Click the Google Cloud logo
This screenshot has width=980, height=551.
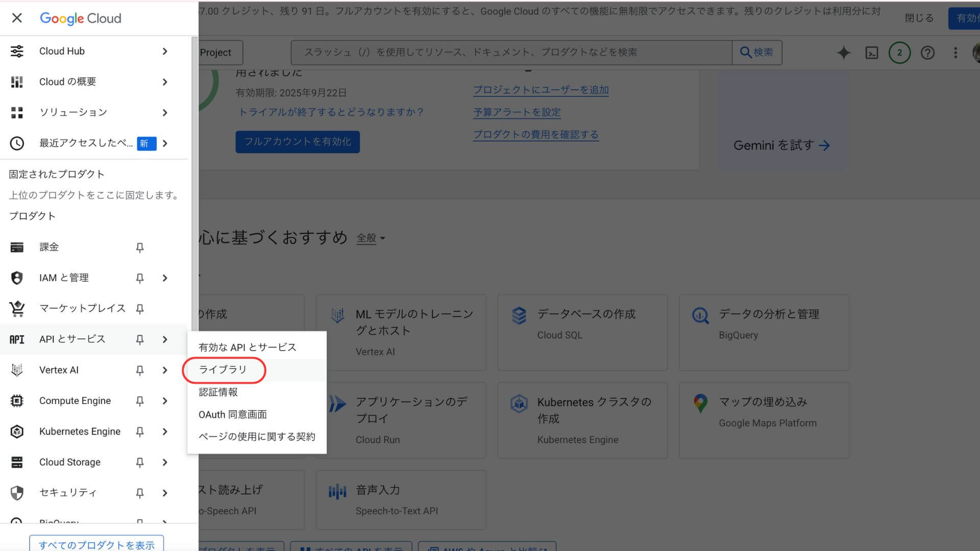click(81, 18)
